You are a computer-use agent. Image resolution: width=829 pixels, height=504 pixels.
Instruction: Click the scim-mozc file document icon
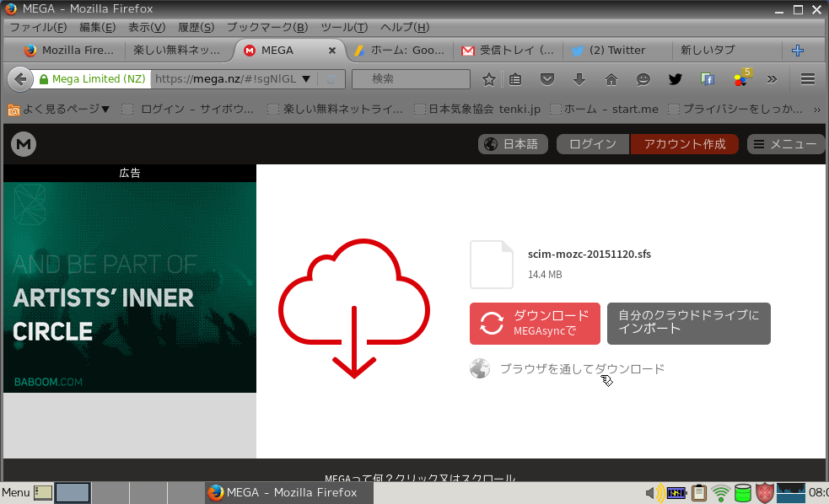(492, 264)
